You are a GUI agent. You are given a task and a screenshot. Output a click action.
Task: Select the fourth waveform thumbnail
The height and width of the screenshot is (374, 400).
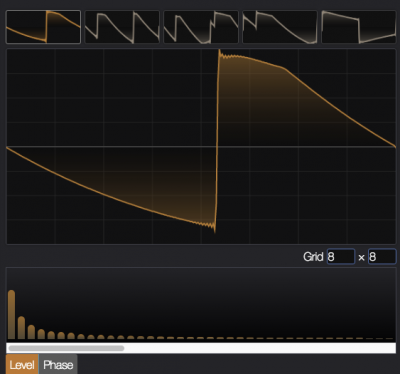280,27
